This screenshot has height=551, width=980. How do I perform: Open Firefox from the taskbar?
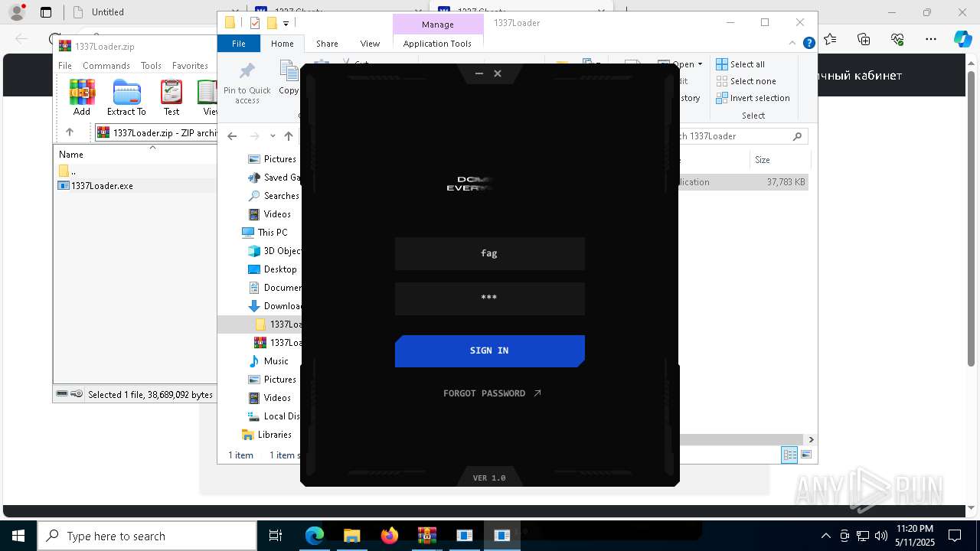[x=389, y=536]
